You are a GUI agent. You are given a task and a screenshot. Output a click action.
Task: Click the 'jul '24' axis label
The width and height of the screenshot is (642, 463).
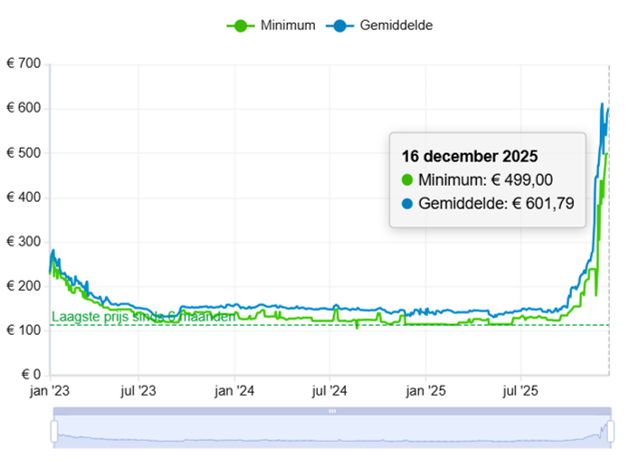click(329, 391)
